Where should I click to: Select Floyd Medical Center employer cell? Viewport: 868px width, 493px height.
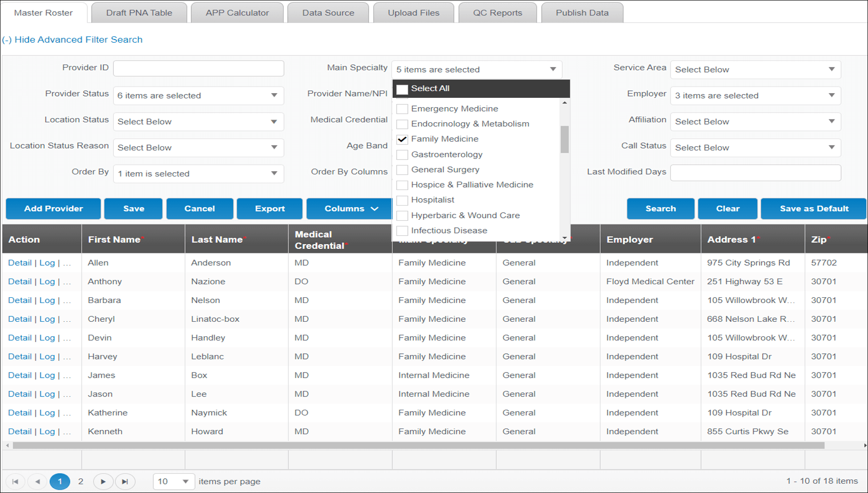pos(650,281)
